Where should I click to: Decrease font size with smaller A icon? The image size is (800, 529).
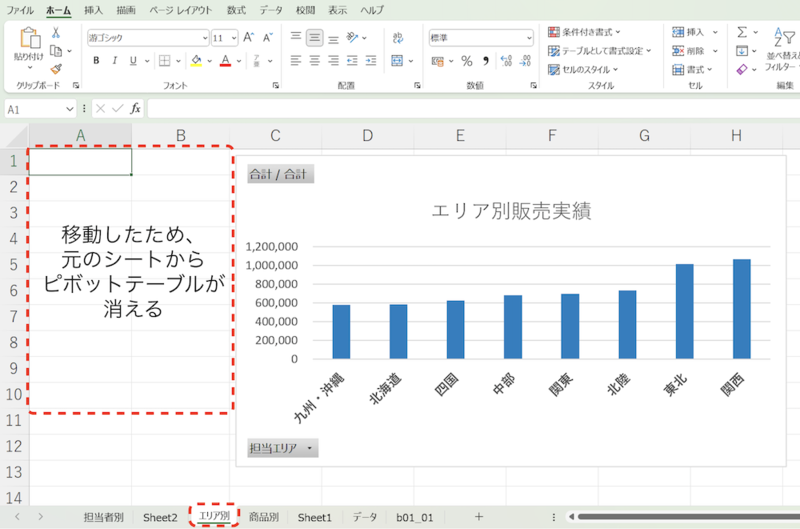pyautogui.click(x=267, y=38)
